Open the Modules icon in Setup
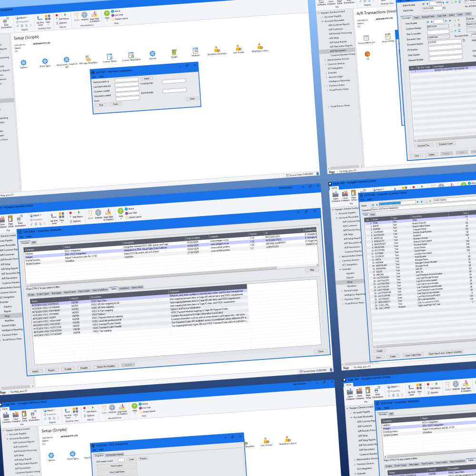 tap(196, 50)
